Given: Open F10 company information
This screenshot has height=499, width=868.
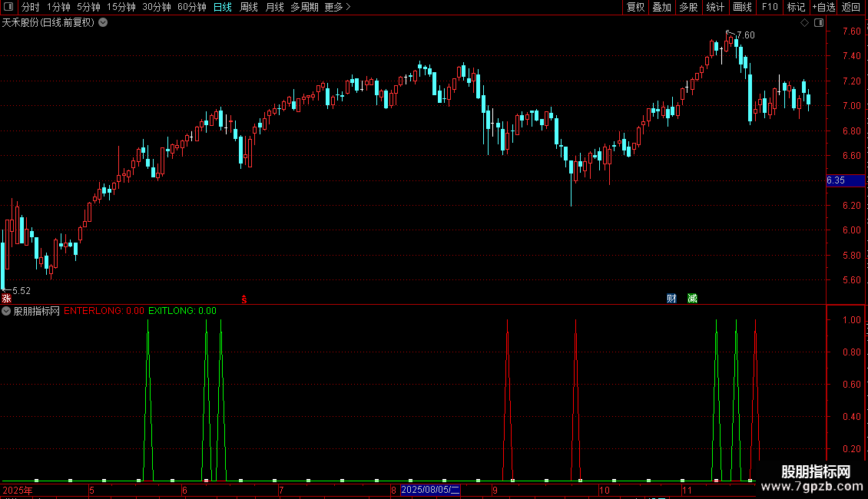Looking at the screenshot, I should click(770, 7).
